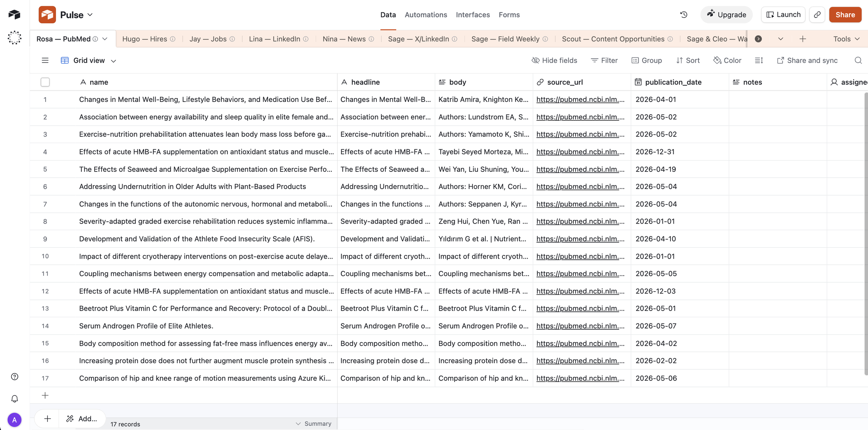Open notifications bell icon

(x=14, y=399)
